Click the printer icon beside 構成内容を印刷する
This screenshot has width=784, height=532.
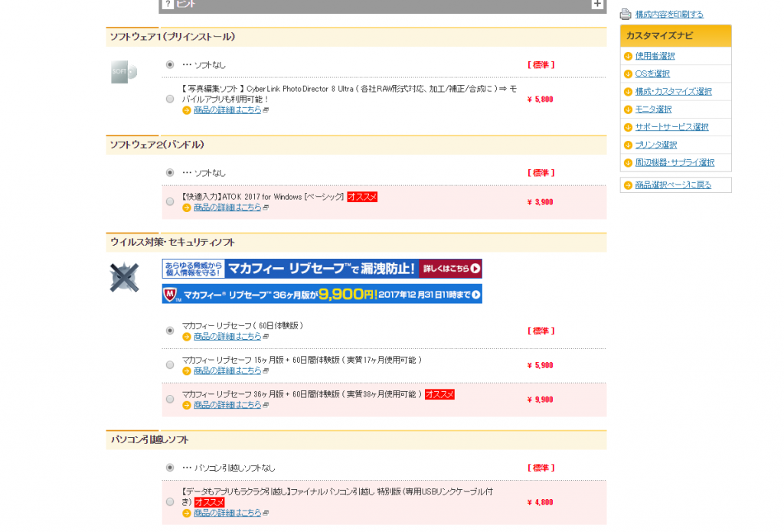point(626,14)
